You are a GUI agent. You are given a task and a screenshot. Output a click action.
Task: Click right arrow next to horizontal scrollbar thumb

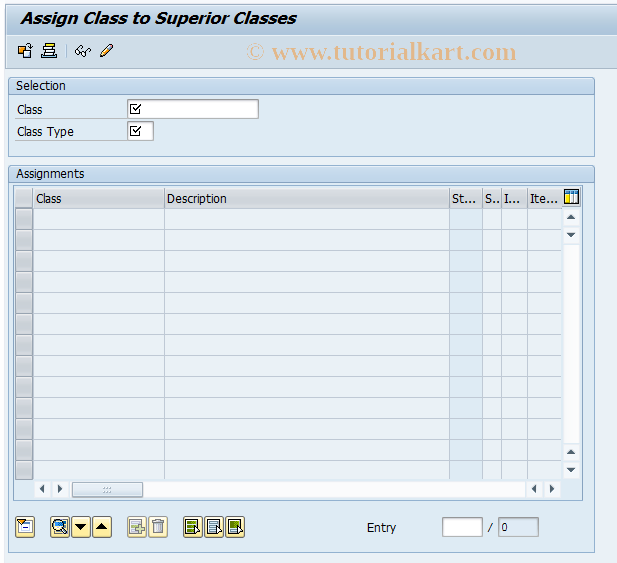60,489
